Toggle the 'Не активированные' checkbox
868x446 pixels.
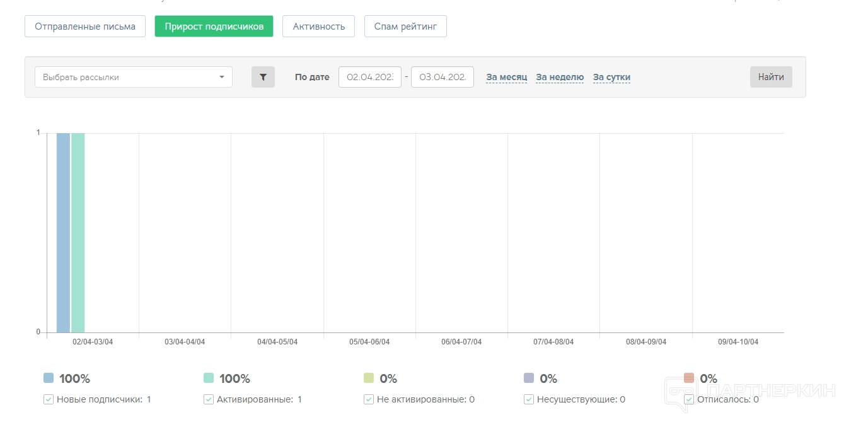[x=369, y=399]
